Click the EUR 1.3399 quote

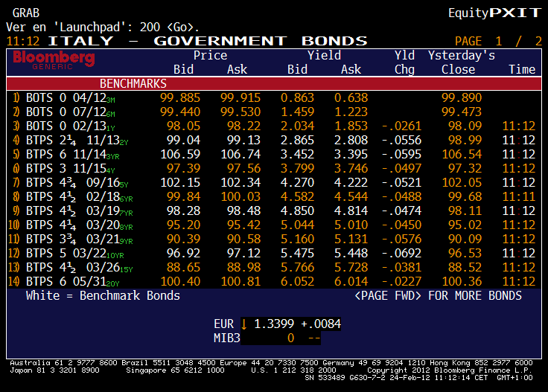(277, 324)
